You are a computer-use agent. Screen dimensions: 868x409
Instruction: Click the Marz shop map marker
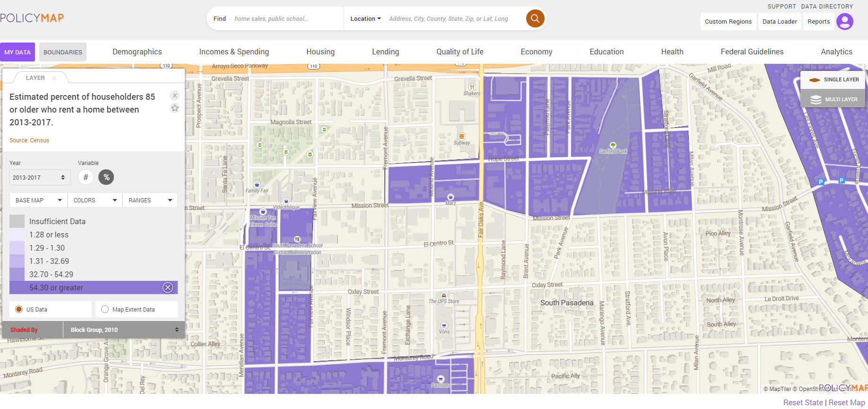[x=451, y=197]
